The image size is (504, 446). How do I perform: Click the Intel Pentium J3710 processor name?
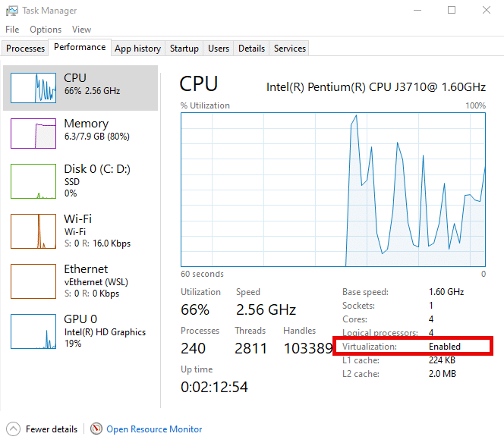[x=376, y=87]
